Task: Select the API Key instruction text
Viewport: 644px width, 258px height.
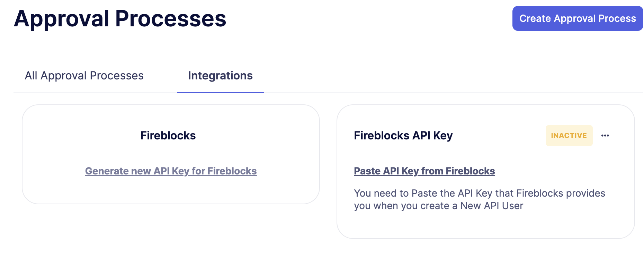Action: coord(479,199)
